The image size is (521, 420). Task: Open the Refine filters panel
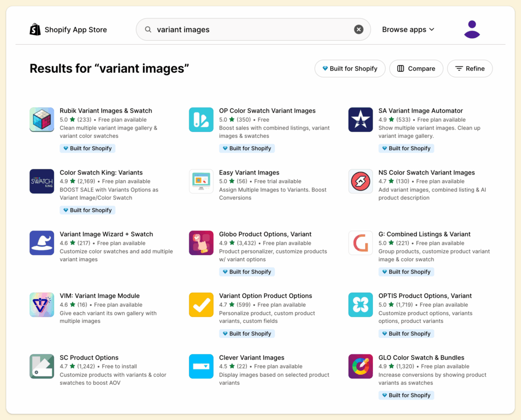pos(470,69)
